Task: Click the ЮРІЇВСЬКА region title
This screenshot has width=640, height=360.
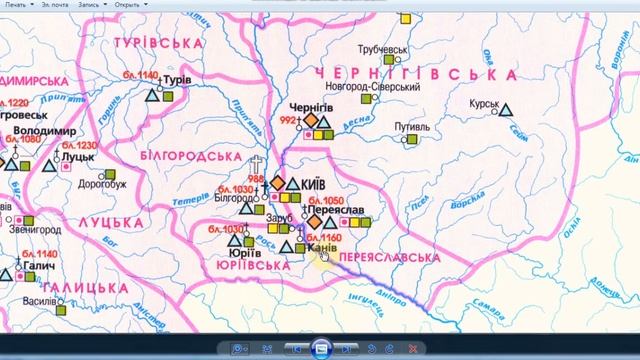Action: click(x=253, y=266)
